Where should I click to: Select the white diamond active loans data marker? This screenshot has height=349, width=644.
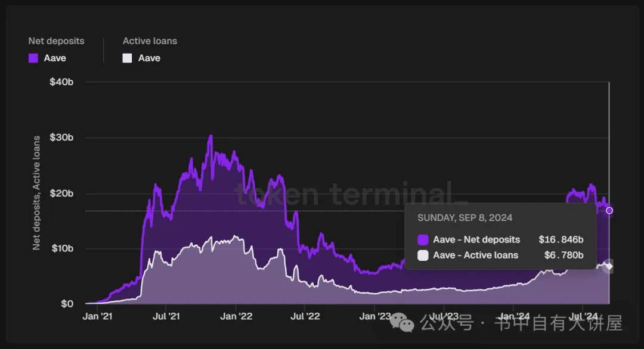[x=609, y=267]
